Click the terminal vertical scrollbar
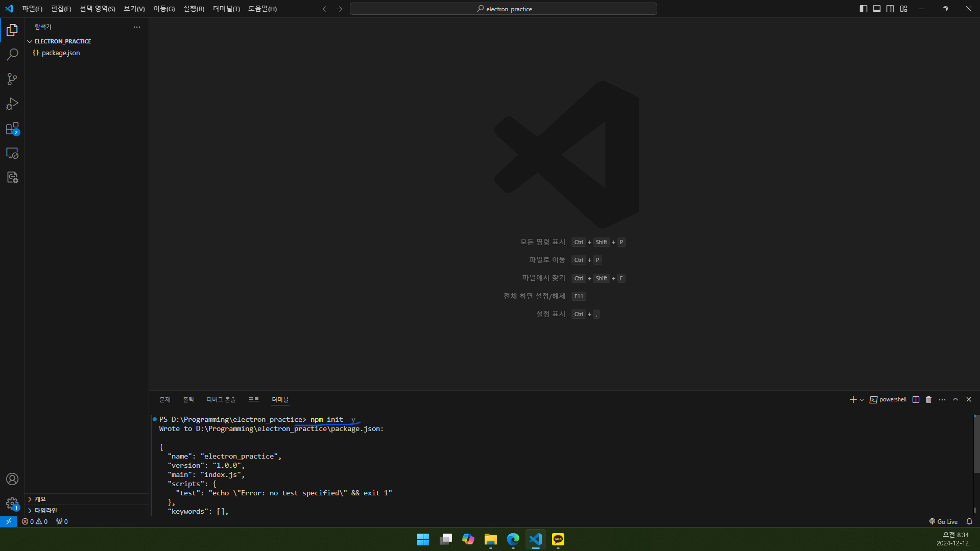Screen dimensions: 980x551 [976, 444]
